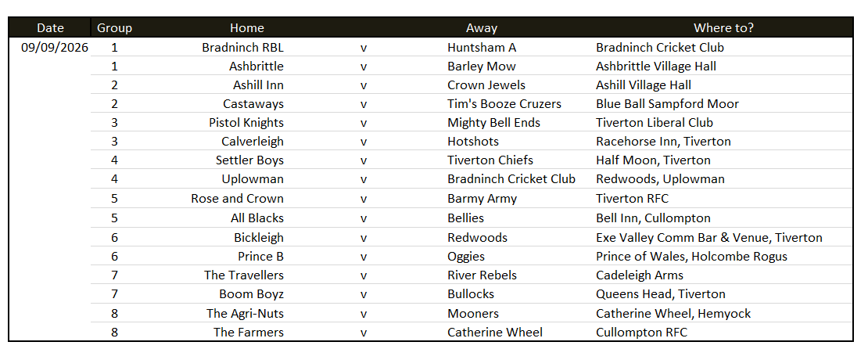The width and height of the screenshot is (868, 349).
Task: Select the Tim's Booze Cruzers cell
Action: [504, 104]
